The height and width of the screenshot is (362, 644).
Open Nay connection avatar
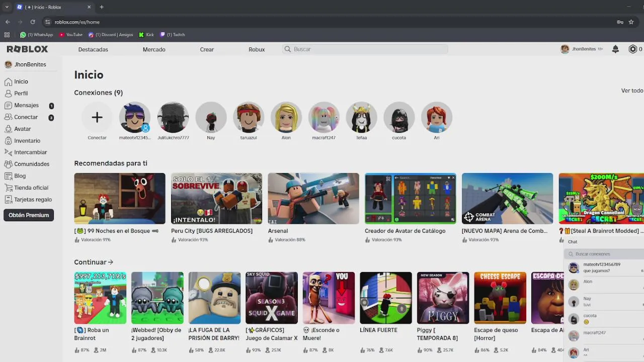coord(211,117)
